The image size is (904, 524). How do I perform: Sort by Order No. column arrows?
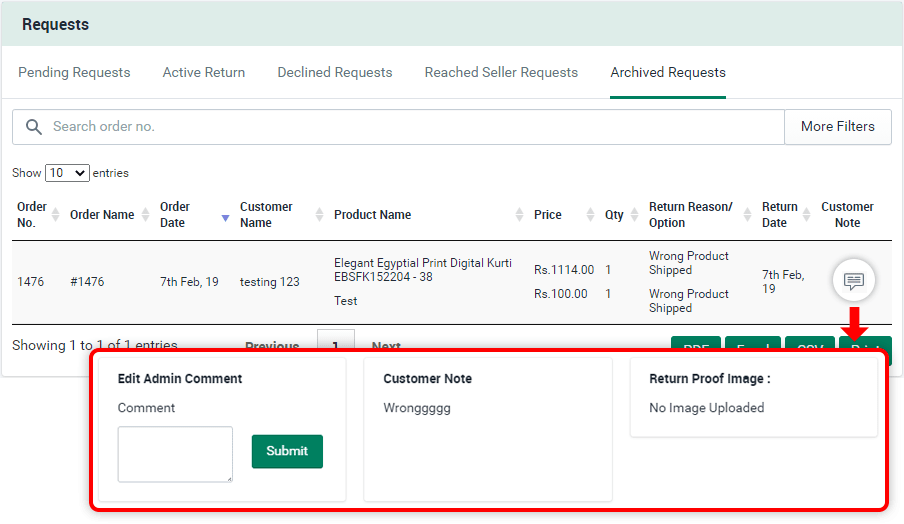56,215
